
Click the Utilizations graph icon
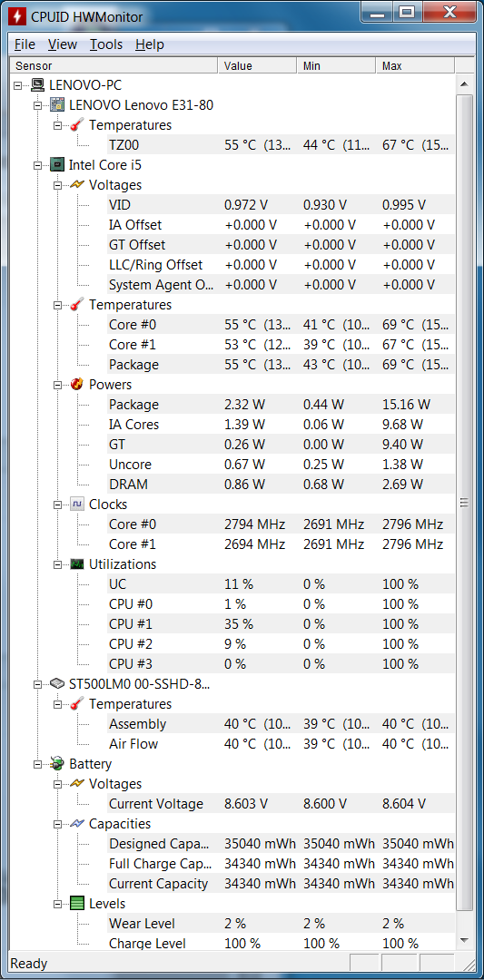click(x=77, y=564)
